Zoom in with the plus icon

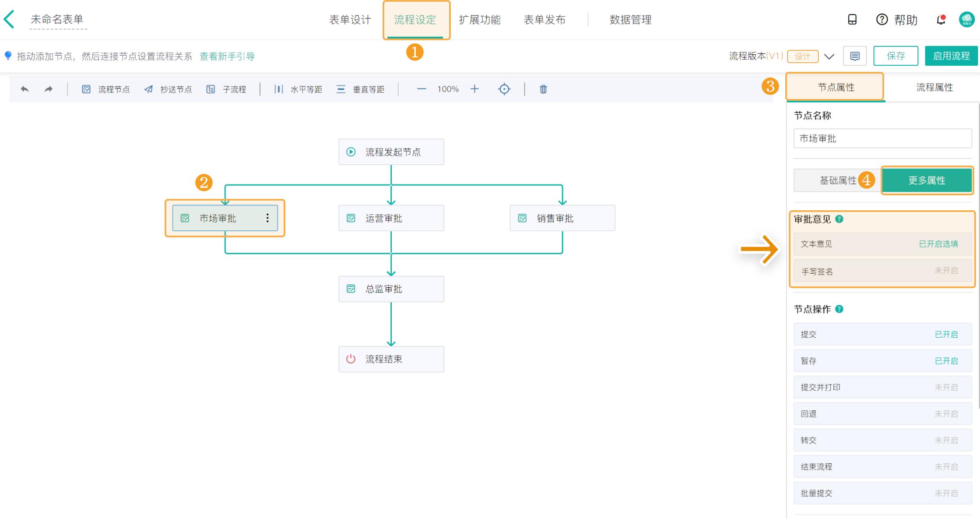coord(474,89)
